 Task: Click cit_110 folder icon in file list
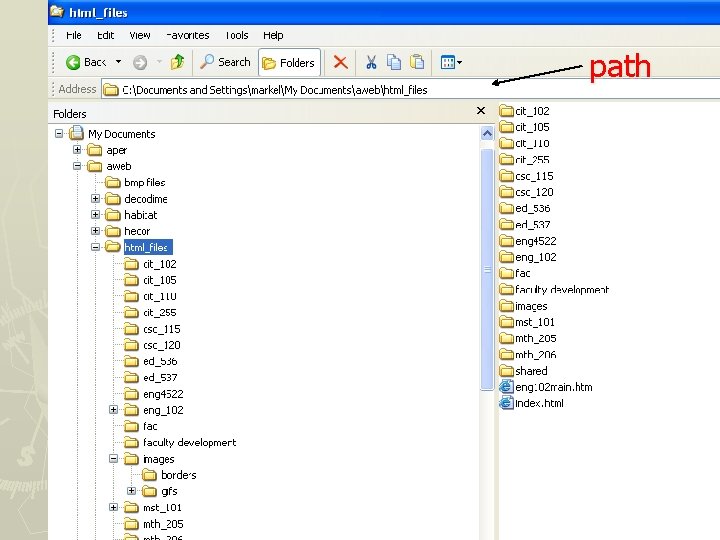506,143
